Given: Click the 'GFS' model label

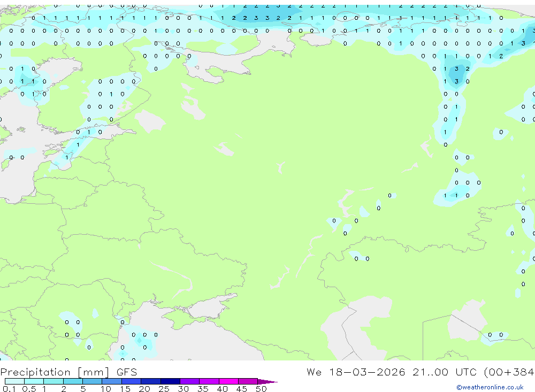Looking at the screenshot, I should point(127,372).
